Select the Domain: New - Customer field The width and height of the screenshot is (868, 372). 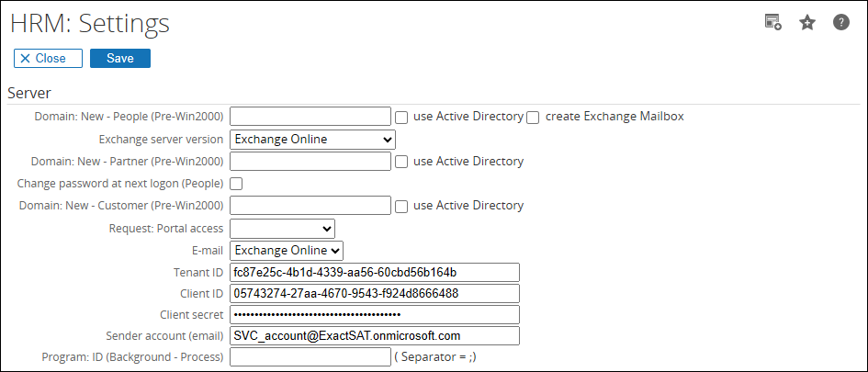[310, 206]
